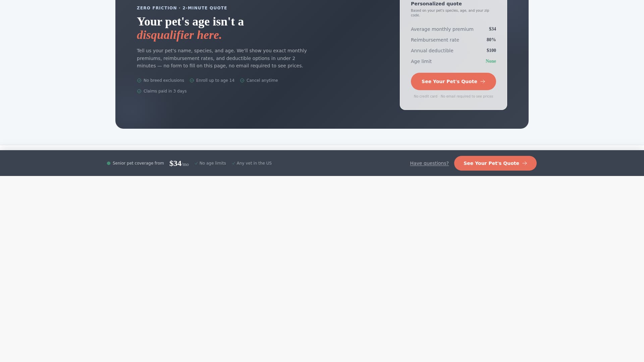
Task: Click the Reimbursement rate 80% value
Action: coord(491,40)
